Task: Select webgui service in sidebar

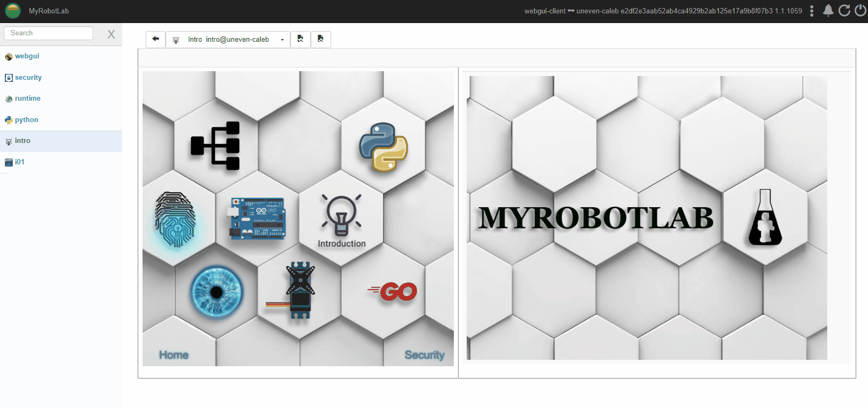Action: pyautogui.click(x=27, y=56)
